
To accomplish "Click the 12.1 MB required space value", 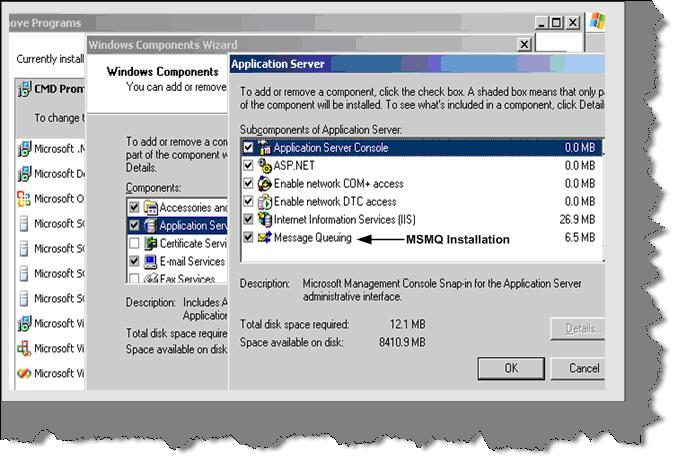I will coord(407,324).
